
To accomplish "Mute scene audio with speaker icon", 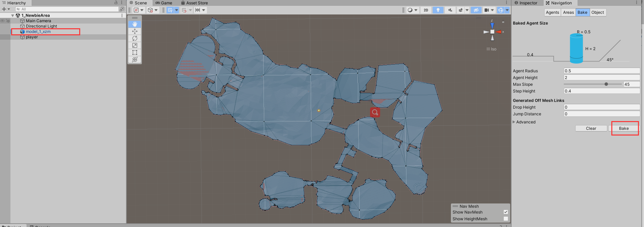I will [450, 10].
